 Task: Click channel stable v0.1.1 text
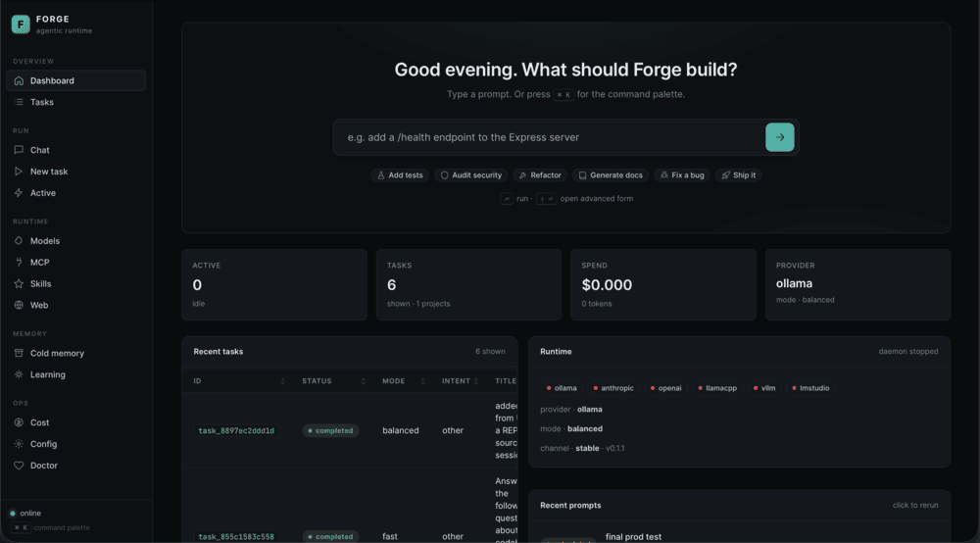click(582, 448)
